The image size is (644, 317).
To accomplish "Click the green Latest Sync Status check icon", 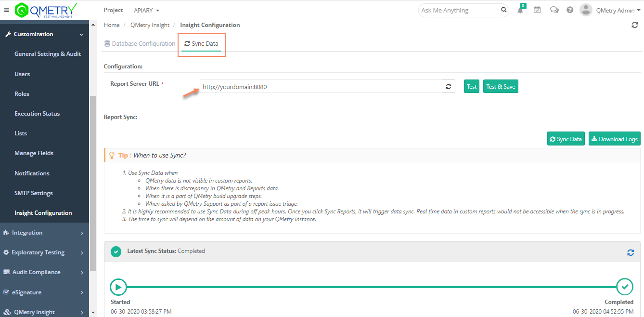I will pyautogui.click(x=116, y=251).
